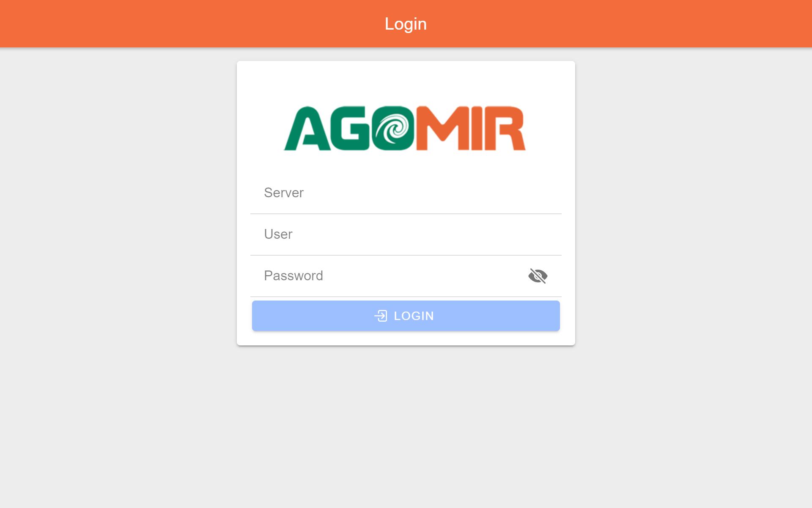Click the swirl emblem in the AGOMIR logo
812x508 pixels.
point(393,128)
